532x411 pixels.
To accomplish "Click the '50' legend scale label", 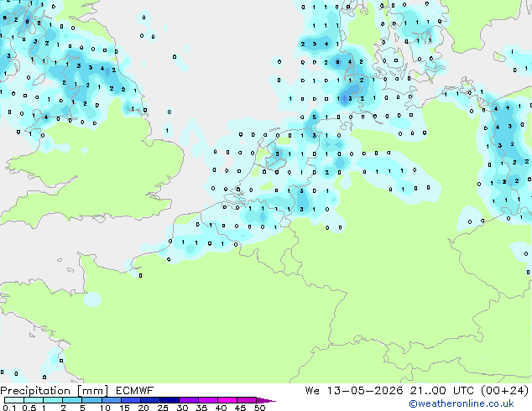I will [259, 408].
